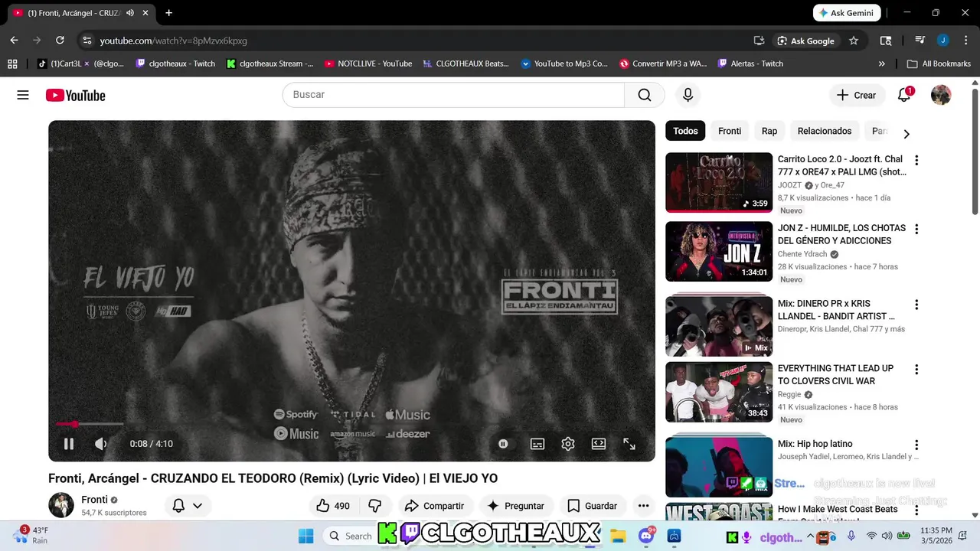Click the Compartir share button
This screenshot has width=980, height=551.
click(x=435, y=506)
